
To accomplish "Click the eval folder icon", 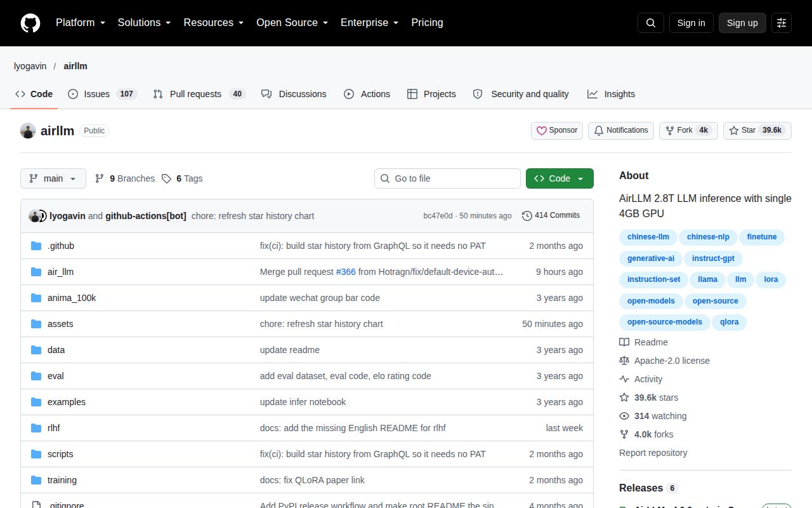I will [x=36, y=376].
